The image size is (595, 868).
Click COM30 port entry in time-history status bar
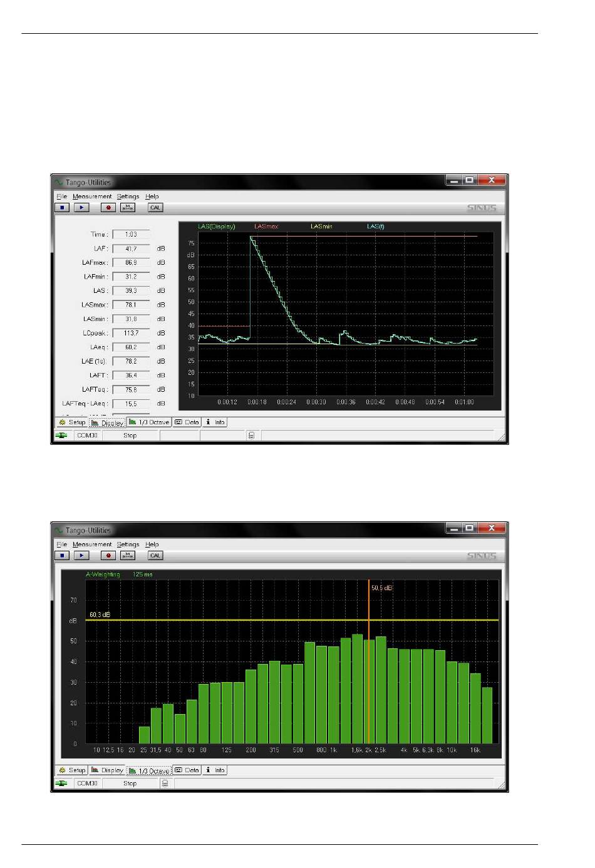[87, 436]
